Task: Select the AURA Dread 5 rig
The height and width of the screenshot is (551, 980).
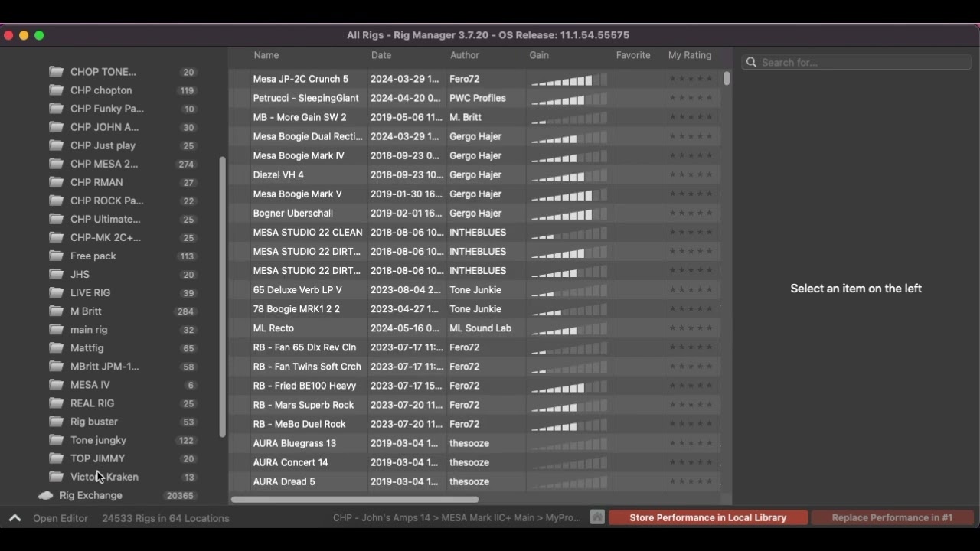Action: 284,481
